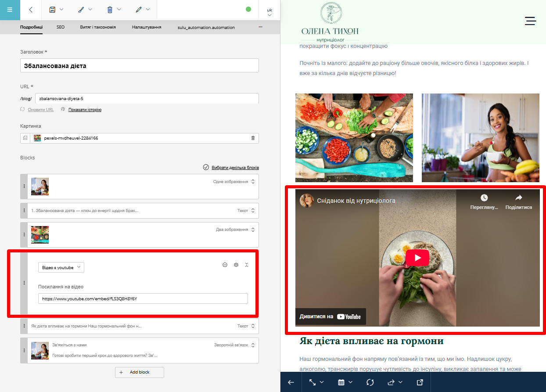Switch to the SEO tab
This screenshot has height=392, width=546.
pos(61,27)
